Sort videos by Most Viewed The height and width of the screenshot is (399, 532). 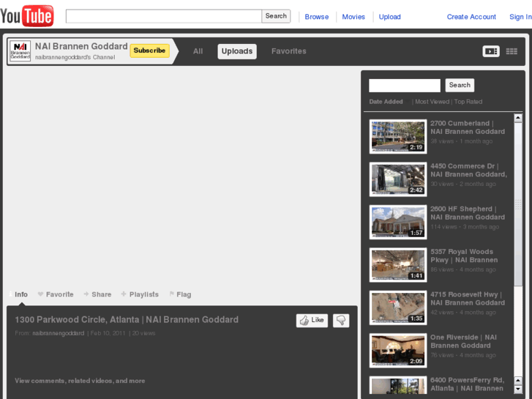(432, 102)
